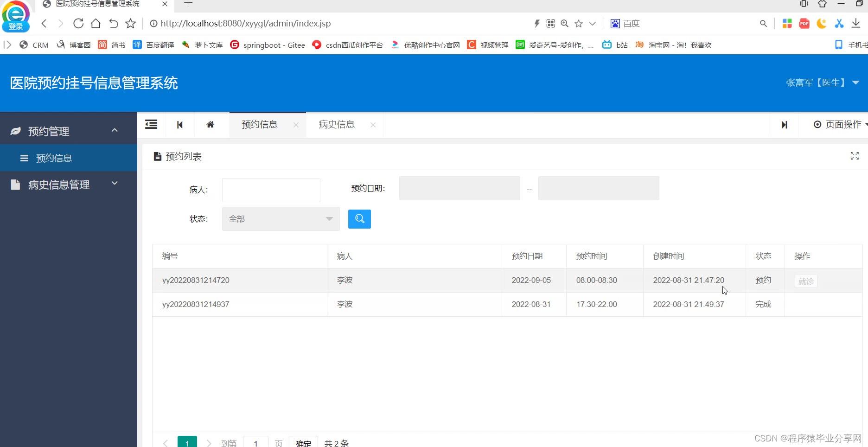Screen dimensions: 868x447
Task: Click the browser address bar URL
Action: tap(246, 23)
